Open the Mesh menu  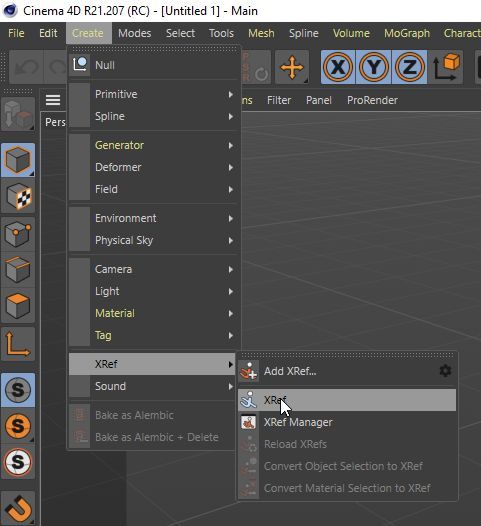tap(261, 33)
